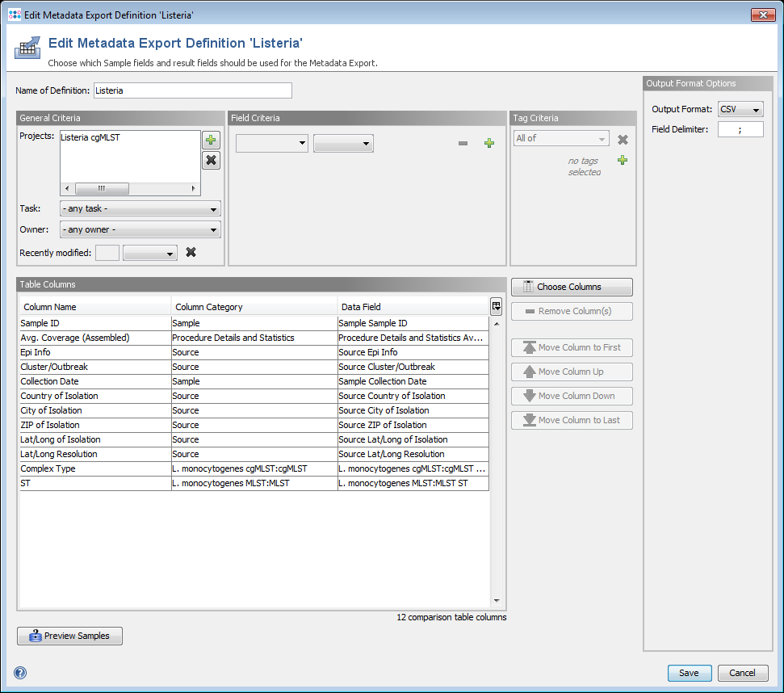Expand the first Field Criteria combo box

point(272,144)
